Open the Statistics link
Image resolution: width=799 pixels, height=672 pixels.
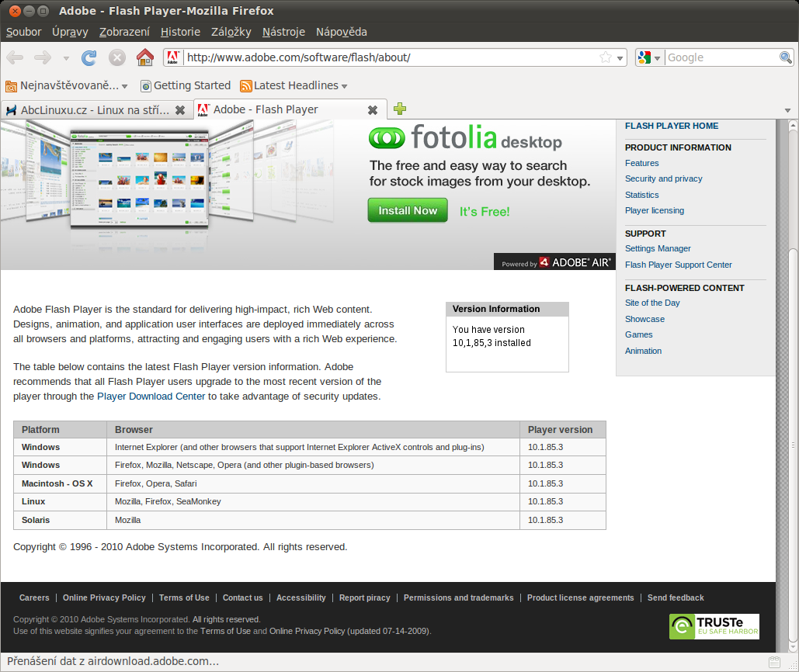tap(641, 195)
